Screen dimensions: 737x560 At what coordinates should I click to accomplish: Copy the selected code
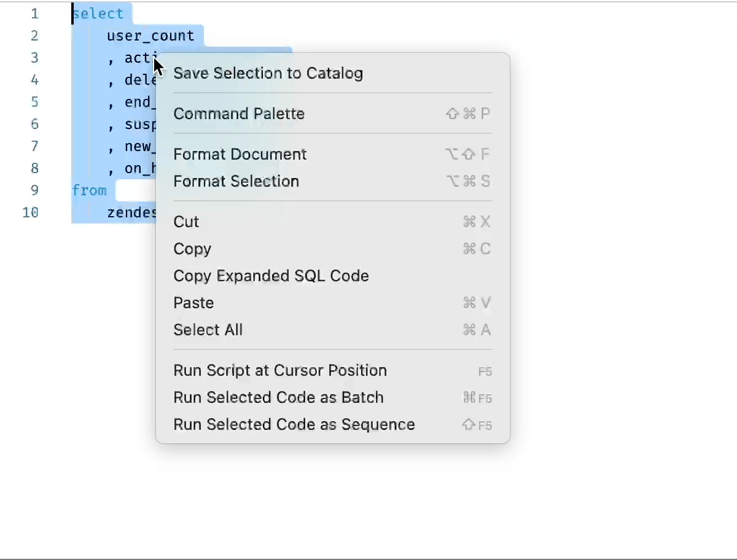pyautogui.click(x=192, y=249)
